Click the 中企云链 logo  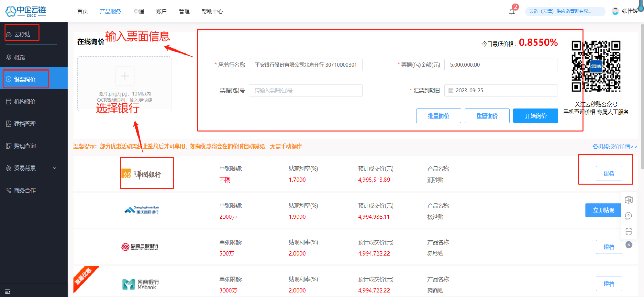coord(26,11)
